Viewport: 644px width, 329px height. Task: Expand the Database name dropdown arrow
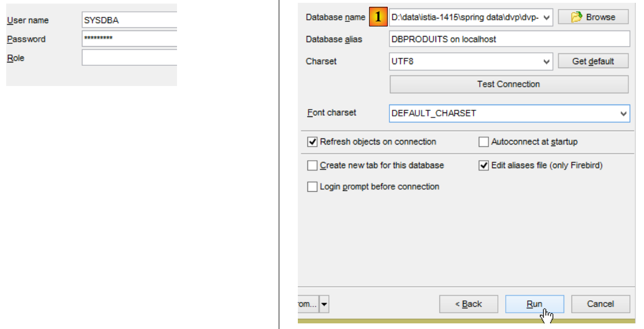(x=548, y=17)
